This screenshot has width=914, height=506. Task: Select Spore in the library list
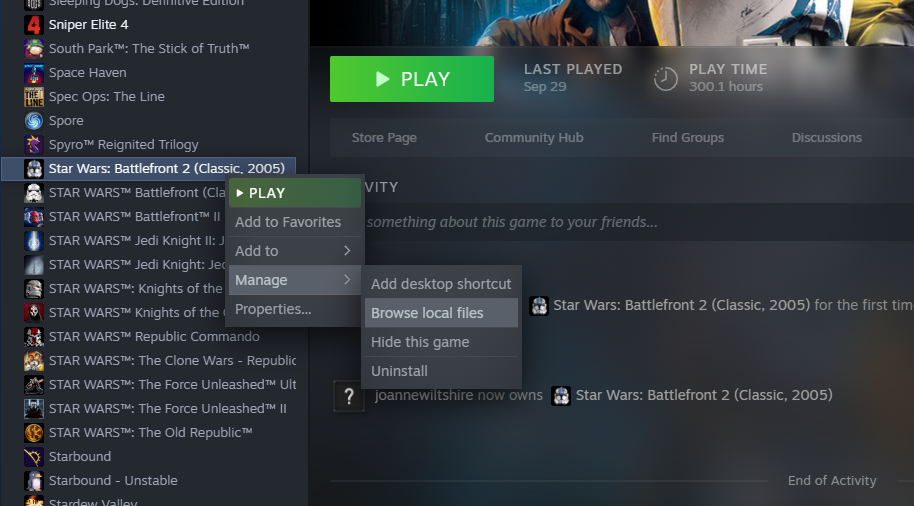tap(66, 121)
